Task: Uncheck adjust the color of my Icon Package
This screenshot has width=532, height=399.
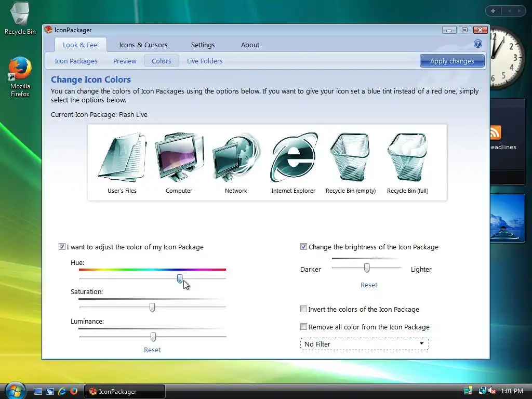Action: tap(62, 247)
